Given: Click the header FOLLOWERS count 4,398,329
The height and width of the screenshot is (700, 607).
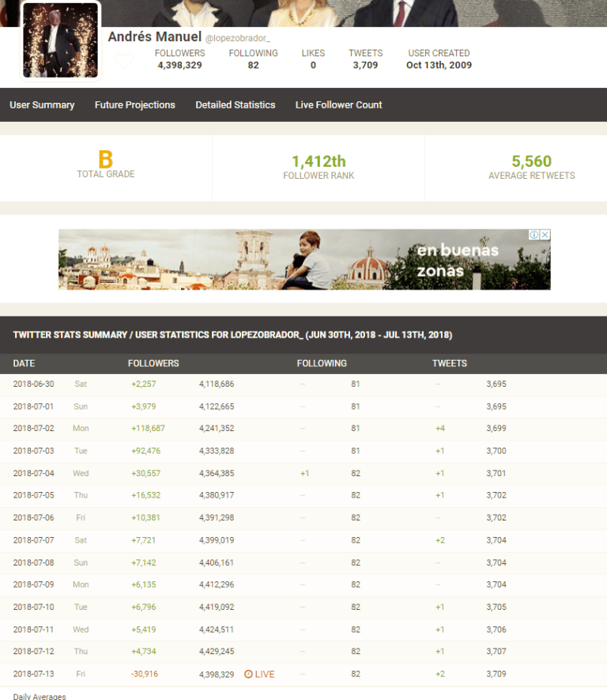Looking at the screenshot, I should coord(179,65).
